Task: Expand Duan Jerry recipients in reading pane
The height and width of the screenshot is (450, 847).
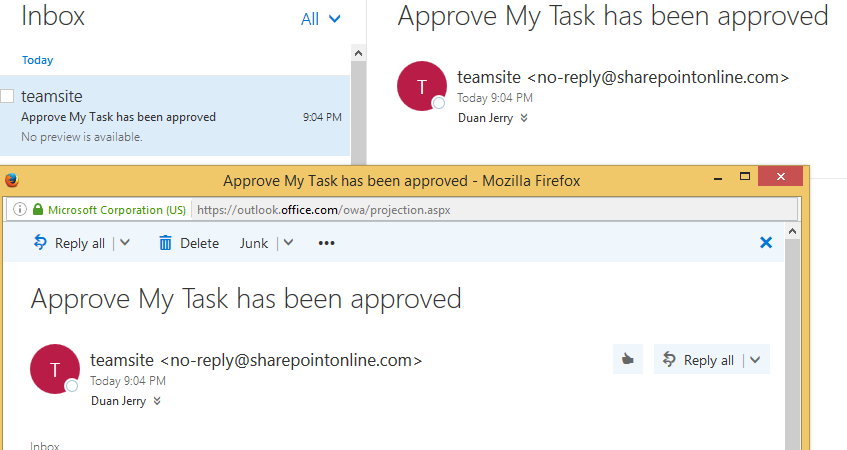Action: (x=524, y=118)
